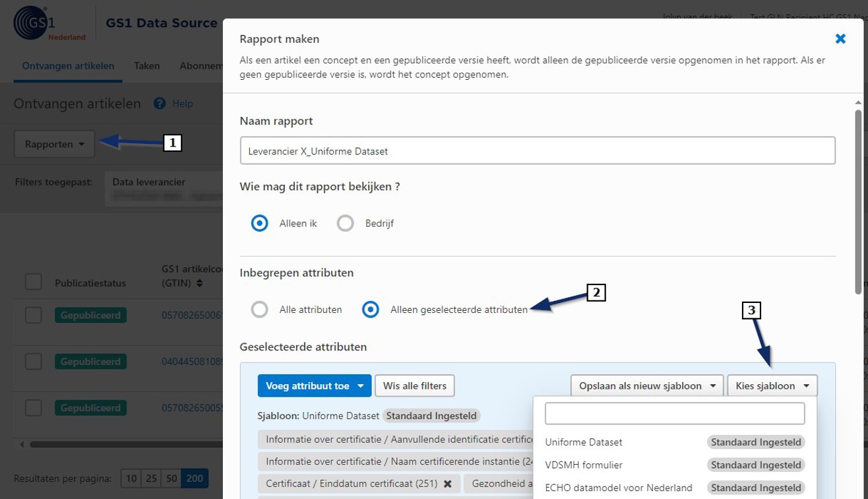
Task: Open GTIN link in first Gepubliceerd row
Action: [x=192, y=316]
